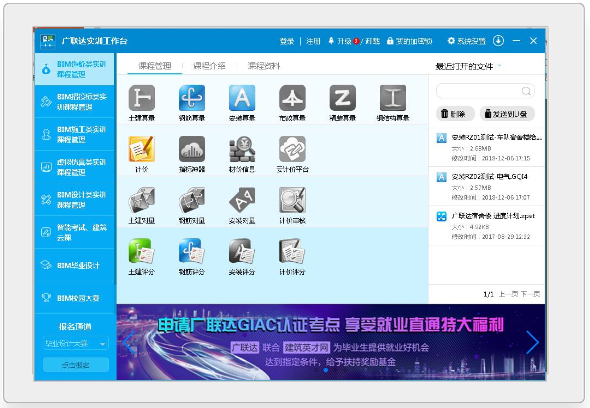This screenshot has width=590, height=408.
Task: Open the 安装对量 icon
Action: click(x=242, y=200)
